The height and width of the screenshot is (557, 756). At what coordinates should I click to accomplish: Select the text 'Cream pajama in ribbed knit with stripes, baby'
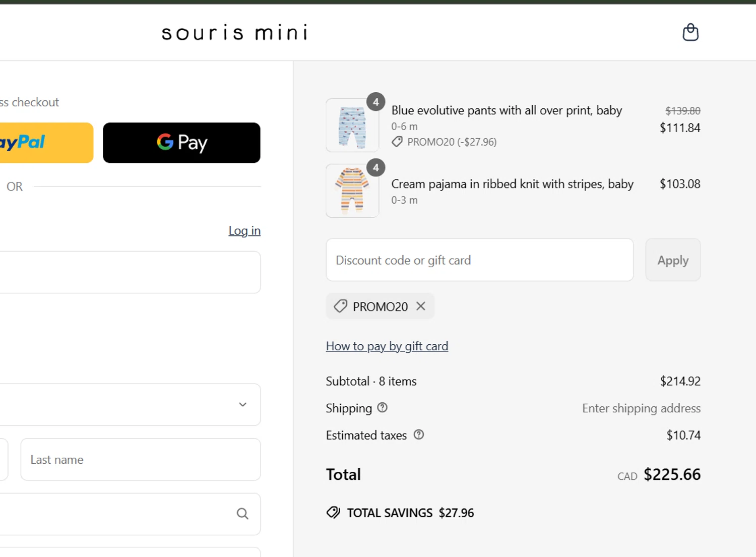pos(513,184)
